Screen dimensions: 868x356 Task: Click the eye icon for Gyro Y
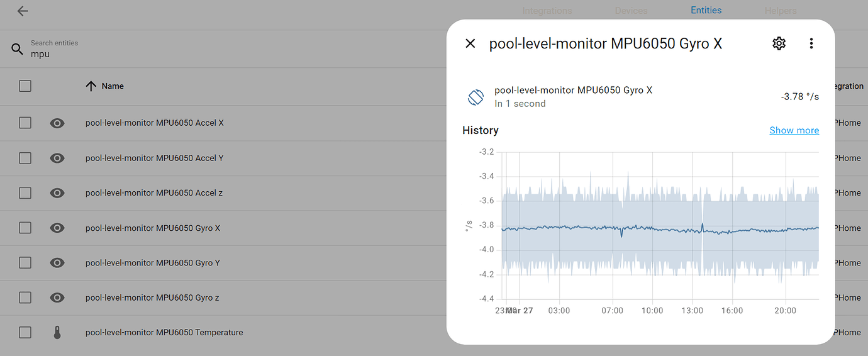(x=57, y=263)
